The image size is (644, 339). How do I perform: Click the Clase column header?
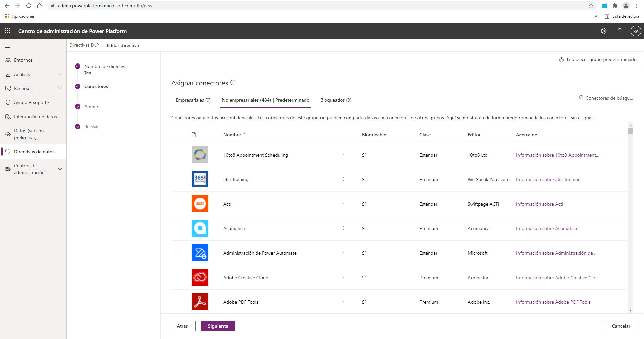[425, 135]
